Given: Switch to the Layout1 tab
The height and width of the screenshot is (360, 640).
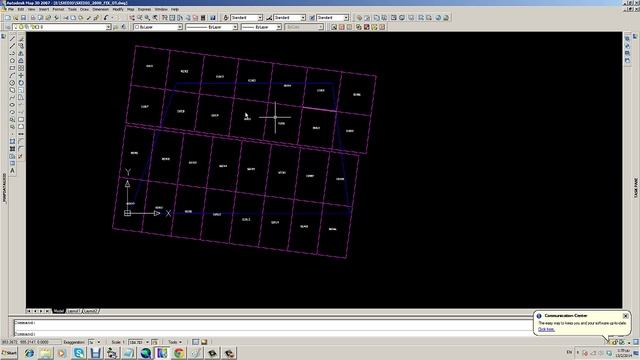Looking at the screenshot, I should (x=74, y=311).
